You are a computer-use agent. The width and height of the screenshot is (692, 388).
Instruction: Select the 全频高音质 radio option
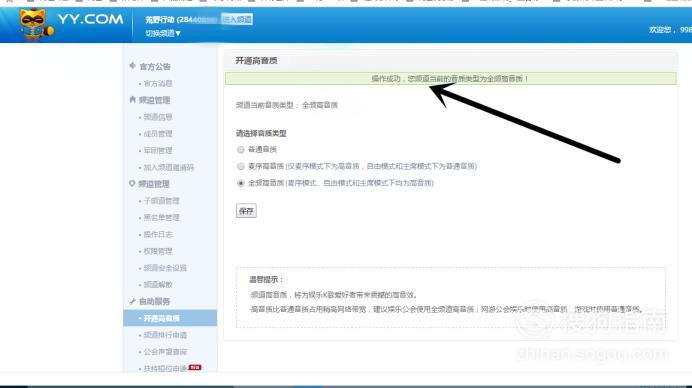click(x=241, y=183)
